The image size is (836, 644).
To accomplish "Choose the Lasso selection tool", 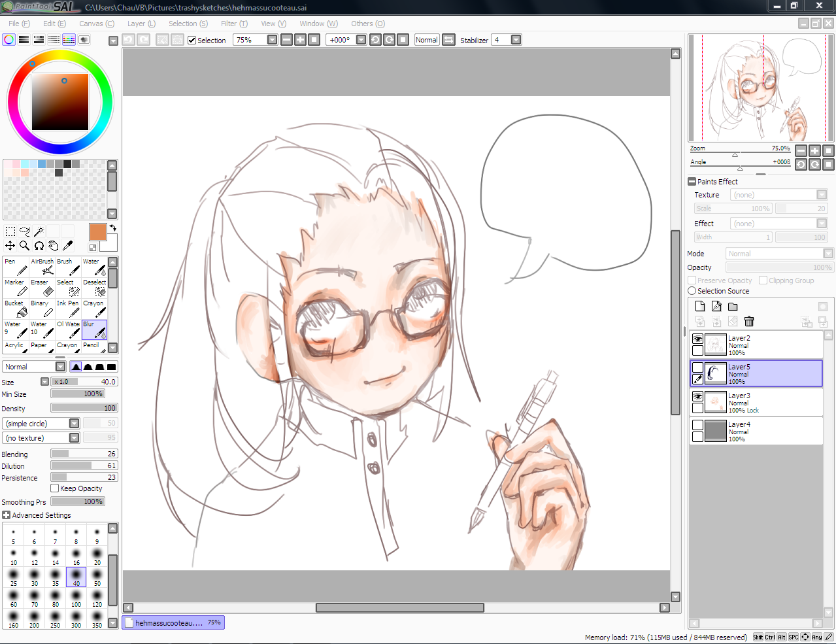I will point(25,231).
